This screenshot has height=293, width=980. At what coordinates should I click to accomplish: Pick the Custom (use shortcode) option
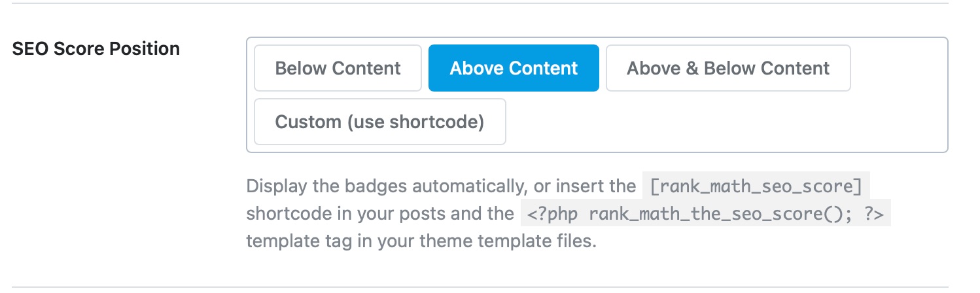tap(379, 122)
